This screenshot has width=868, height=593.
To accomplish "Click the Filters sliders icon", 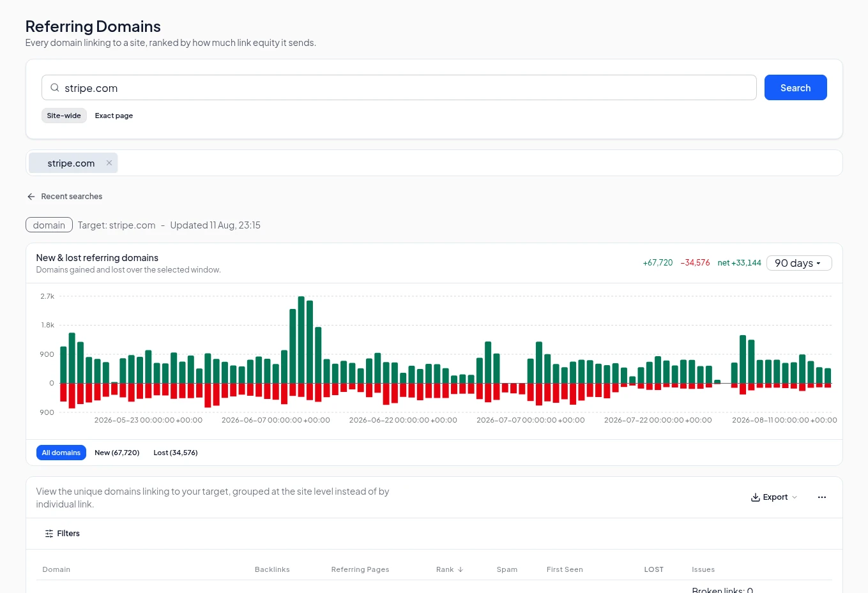I will click(x=49, y=534).
